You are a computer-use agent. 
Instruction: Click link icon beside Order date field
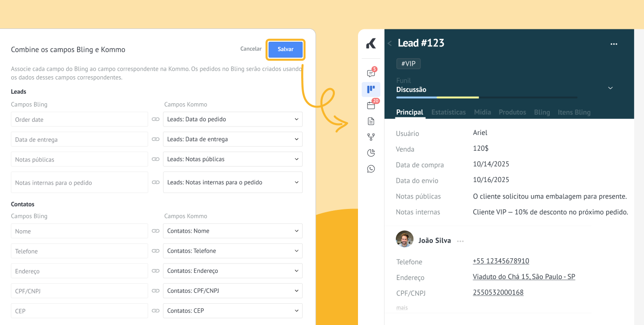tap(155, 119)
